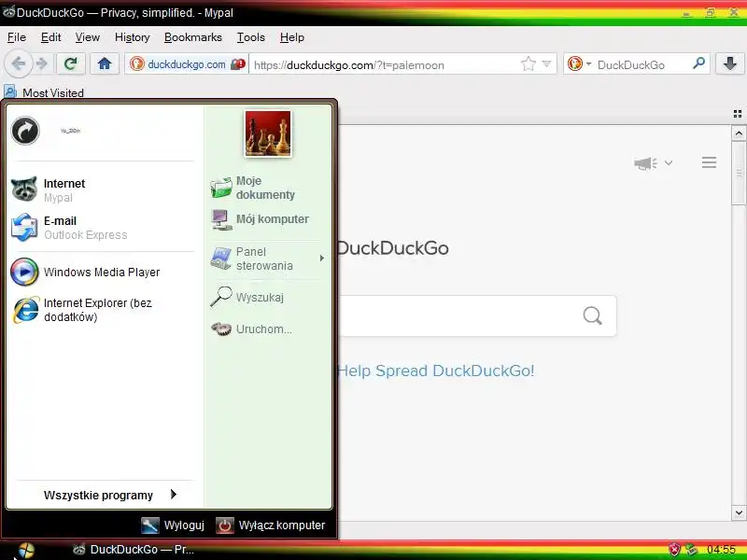
Task: Open Mój komputer
Action: click(268, 219)
